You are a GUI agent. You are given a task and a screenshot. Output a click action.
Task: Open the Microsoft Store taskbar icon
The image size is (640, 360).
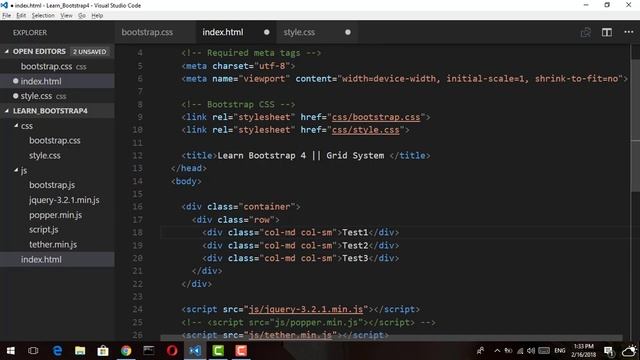[103, 351]
